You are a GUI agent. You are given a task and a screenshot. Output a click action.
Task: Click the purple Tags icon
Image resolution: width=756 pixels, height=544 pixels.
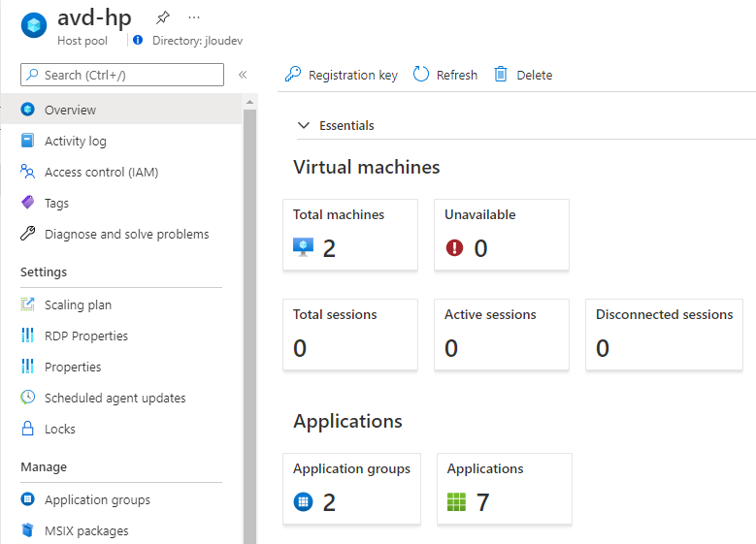[28, 203]
